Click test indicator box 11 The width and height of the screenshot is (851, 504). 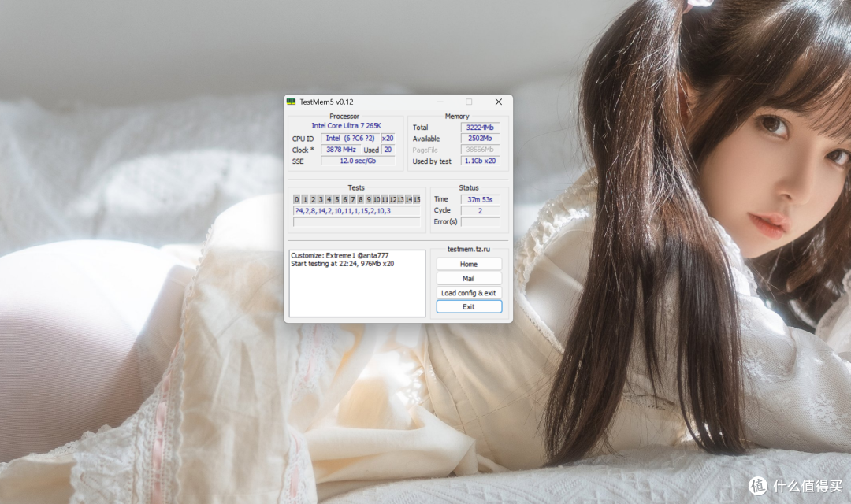385,200
